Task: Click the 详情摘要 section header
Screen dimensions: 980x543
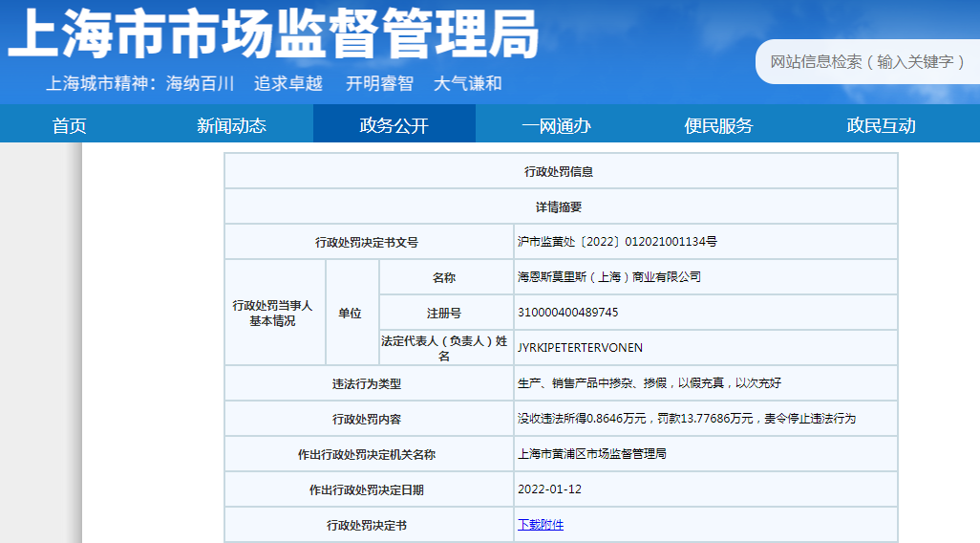Action: [560, 207]
